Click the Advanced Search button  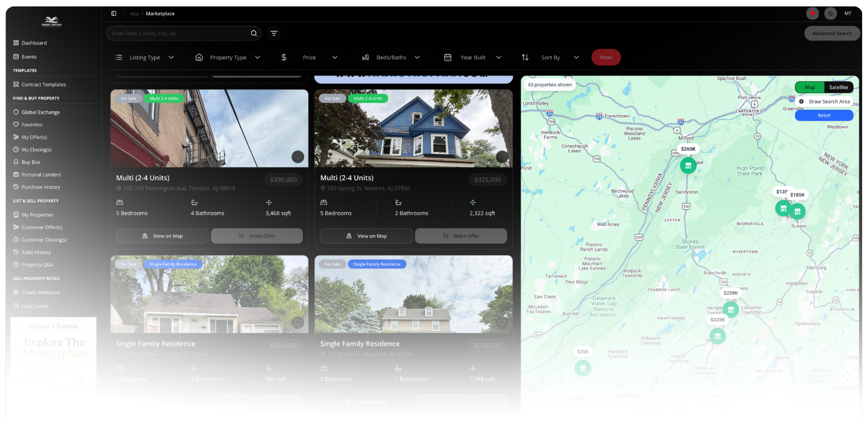832,33
